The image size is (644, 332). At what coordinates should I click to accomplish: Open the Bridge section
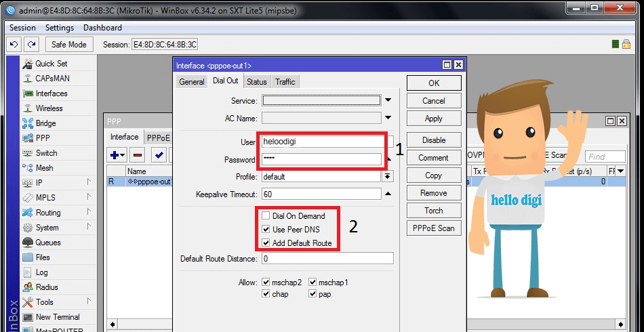(45, 123)
